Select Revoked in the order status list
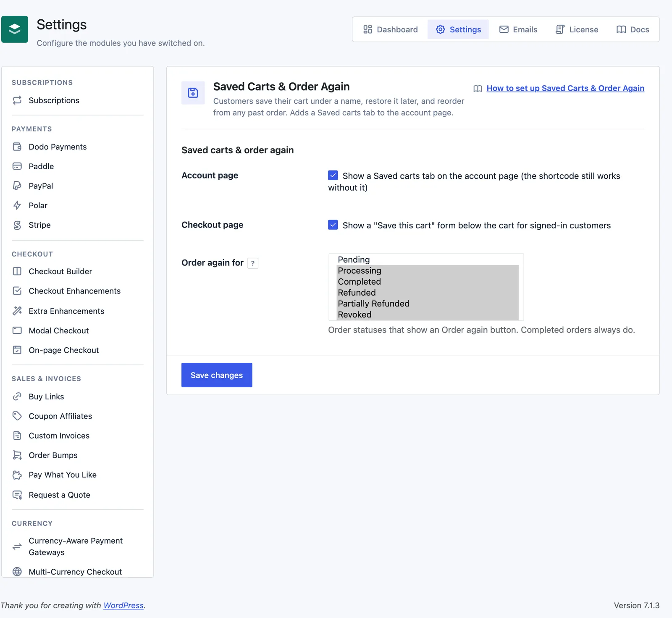 428,314
